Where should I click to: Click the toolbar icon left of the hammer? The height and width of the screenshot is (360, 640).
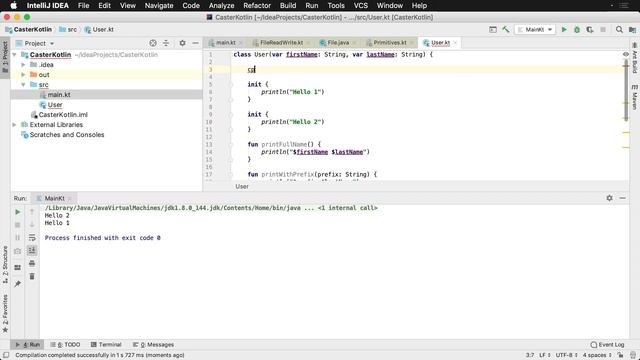click(x=493, y=29)
